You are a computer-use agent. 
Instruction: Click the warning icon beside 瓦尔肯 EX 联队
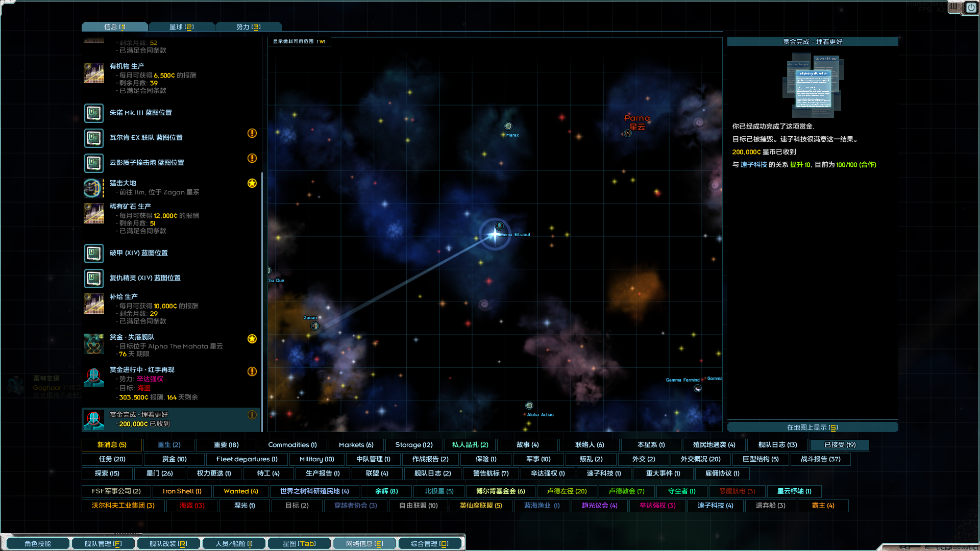pos(252,133)
